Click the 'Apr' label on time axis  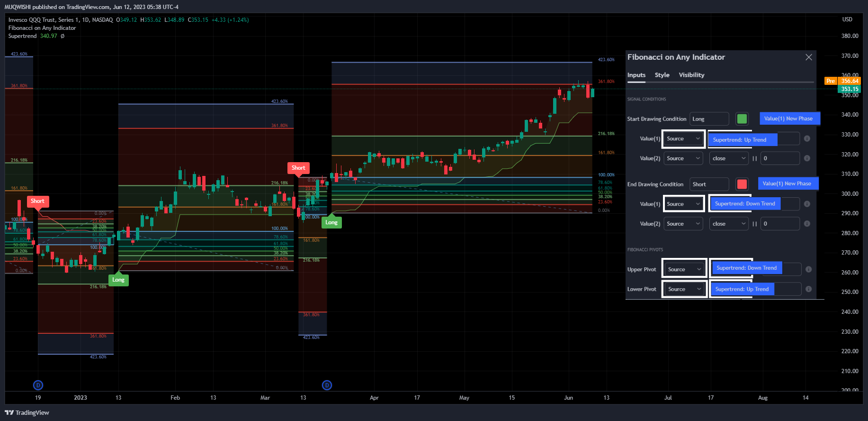(x=374, y=398)
